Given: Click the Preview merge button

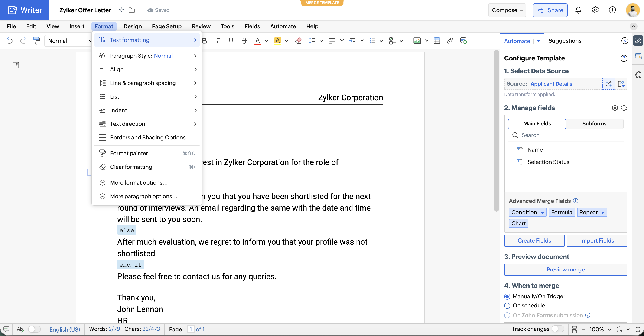Looking at the screenshot, I should [565, 270].
